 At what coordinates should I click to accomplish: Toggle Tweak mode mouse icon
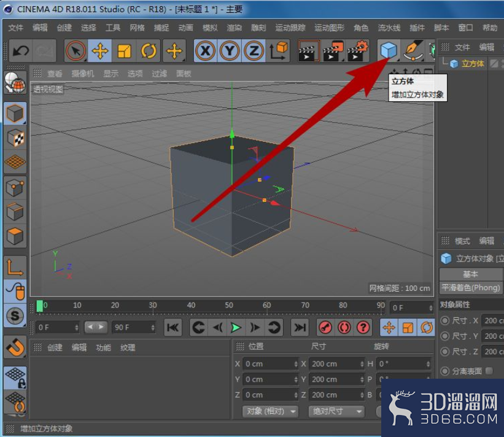point(15,292)
